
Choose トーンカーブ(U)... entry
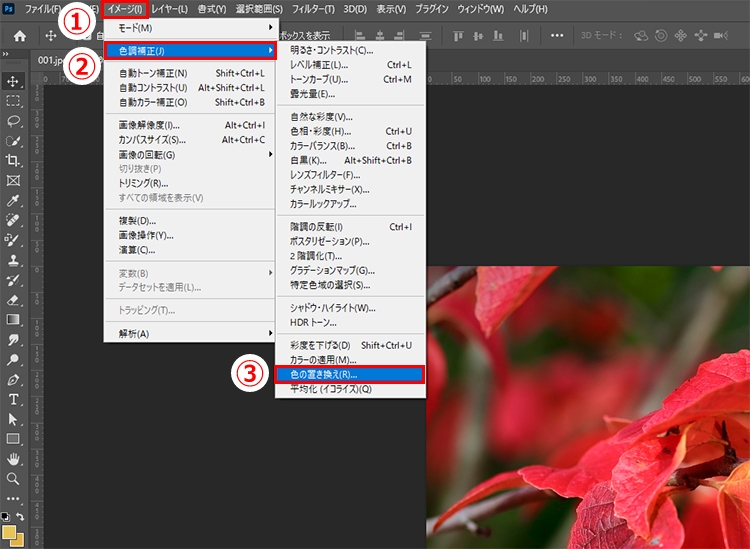pos(351,79)
